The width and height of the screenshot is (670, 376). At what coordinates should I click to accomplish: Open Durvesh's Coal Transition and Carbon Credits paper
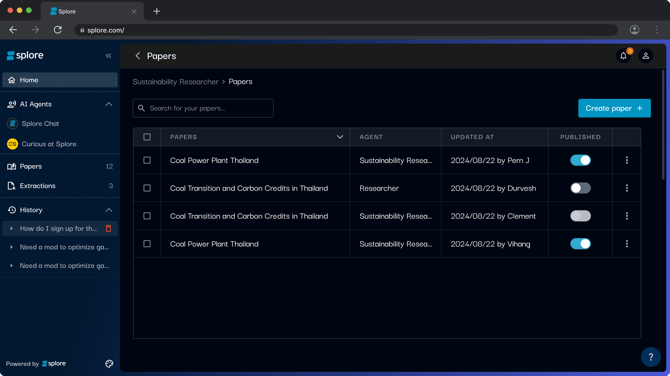tap(249, 188)
